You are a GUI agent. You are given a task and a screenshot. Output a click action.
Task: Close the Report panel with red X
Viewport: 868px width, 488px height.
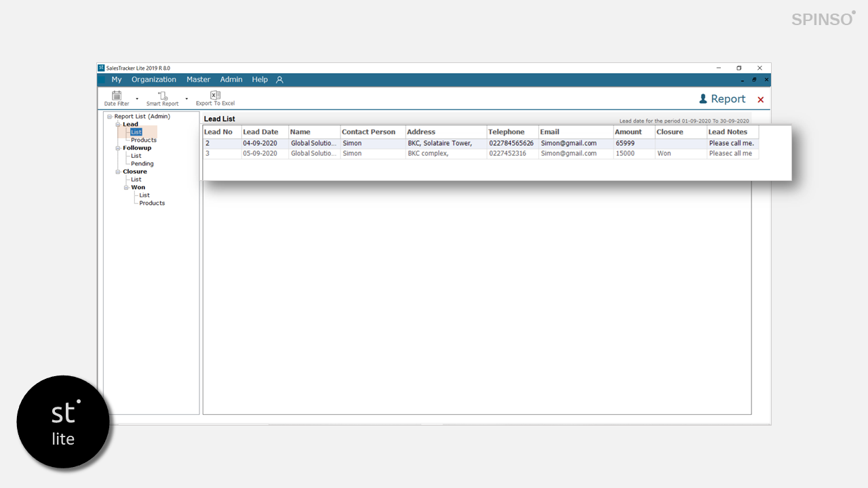tap(760, 100)
